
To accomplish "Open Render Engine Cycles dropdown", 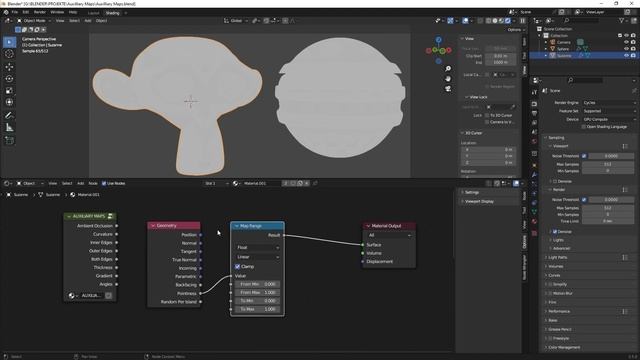I will 609,103.
